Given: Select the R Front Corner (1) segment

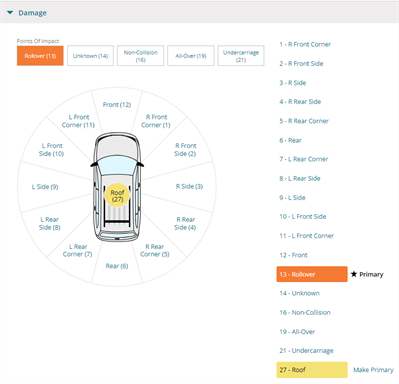Looking at the screenshot, I should (x=156, y=121).
